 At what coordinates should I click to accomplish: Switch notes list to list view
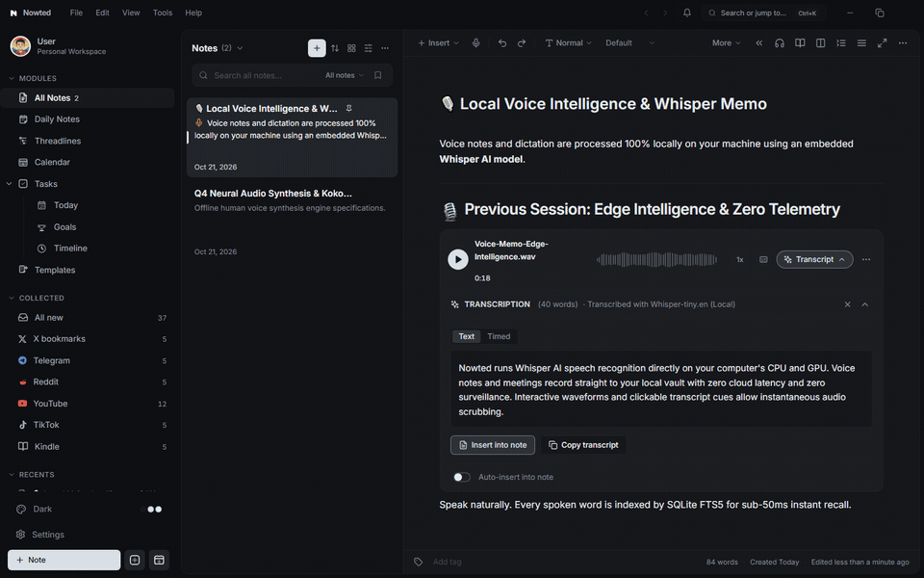[x=369, y=48]
